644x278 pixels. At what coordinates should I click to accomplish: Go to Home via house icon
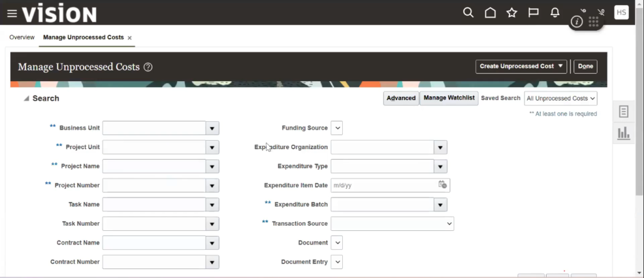[x=490, y=13]
